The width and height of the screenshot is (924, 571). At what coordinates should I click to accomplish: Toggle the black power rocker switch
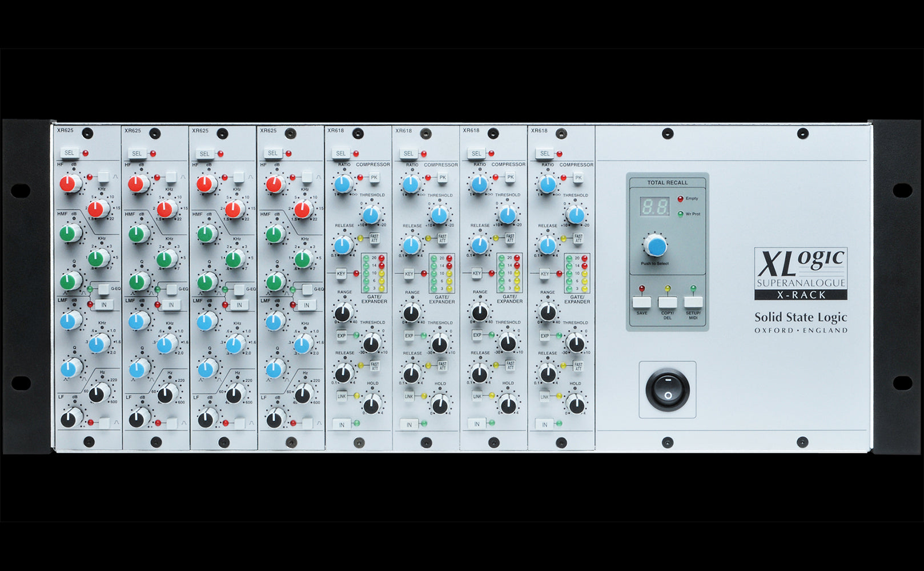[667, 390]
